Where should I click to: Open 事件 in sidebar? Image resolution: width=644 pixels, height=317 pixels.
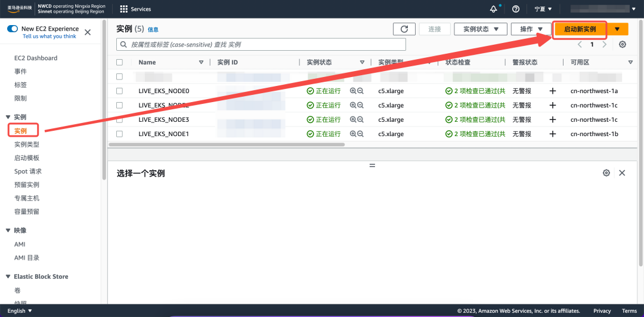(x=20, y=72)
